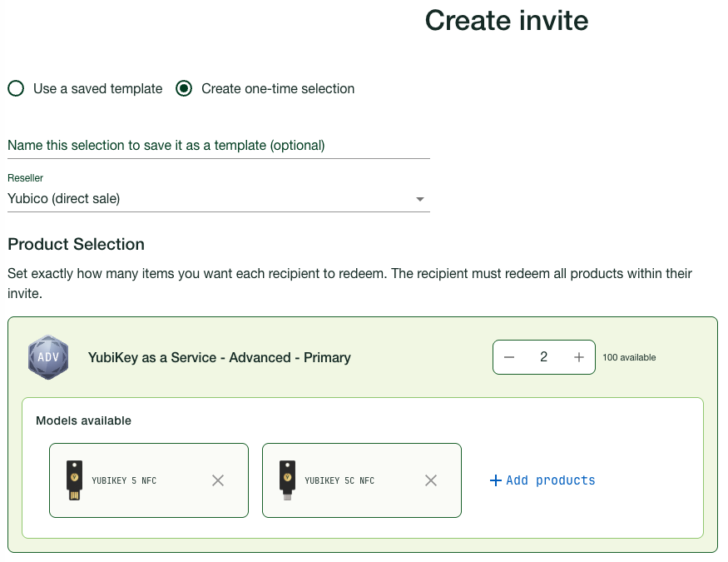Increase quantity with the plus icon

[x=579, y=357]
